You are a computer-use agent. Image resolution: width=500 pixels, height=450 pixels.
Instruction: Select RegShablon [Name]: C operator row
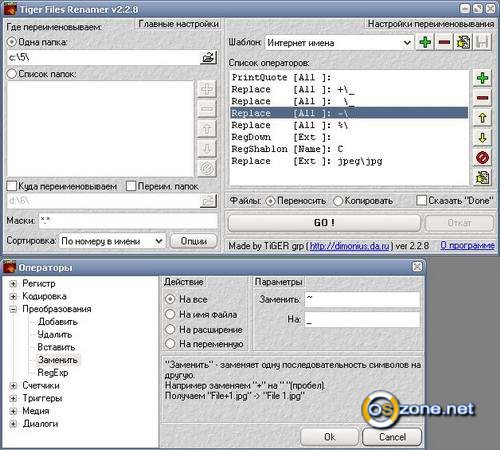coord(349,149)
